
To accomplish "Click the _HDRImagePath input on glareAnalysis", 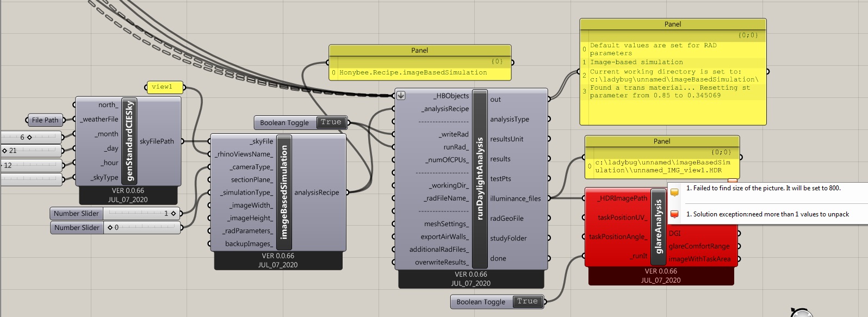I will point(622,198).
